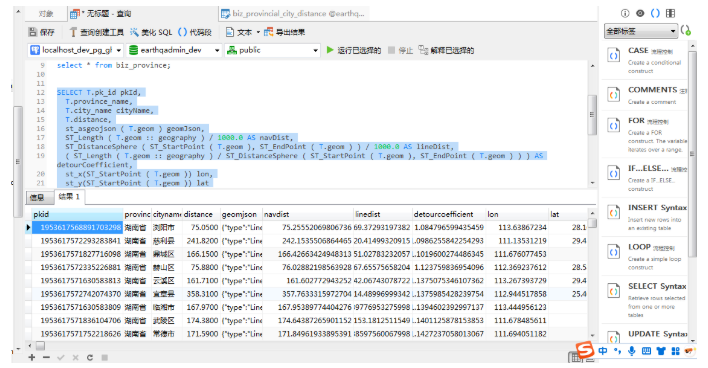Click the detourcoefficient column header
The image size is (708, 368).
(x=449, y=214)
